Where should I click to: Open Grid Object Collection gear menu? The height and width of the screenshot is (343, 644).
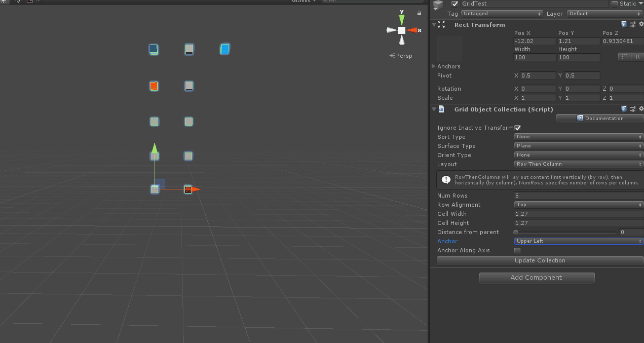pyautogui.click(x=640, y=109)
